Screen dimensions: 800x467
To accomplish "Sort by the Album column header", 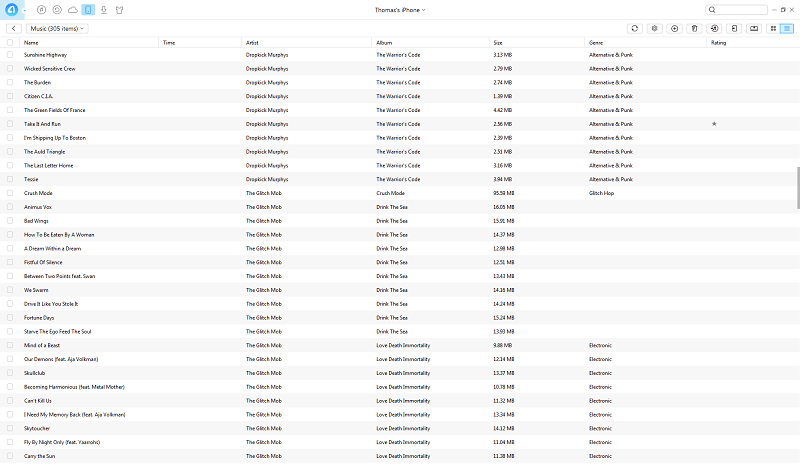I will (x=431, y=43).
